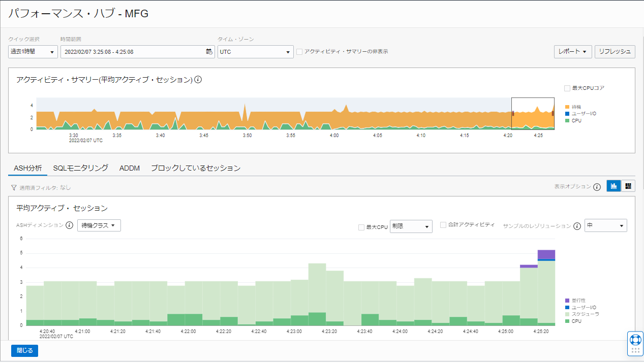Switch to the SQLモニタリング tab

pyautogui.click(x=80, y=168)
